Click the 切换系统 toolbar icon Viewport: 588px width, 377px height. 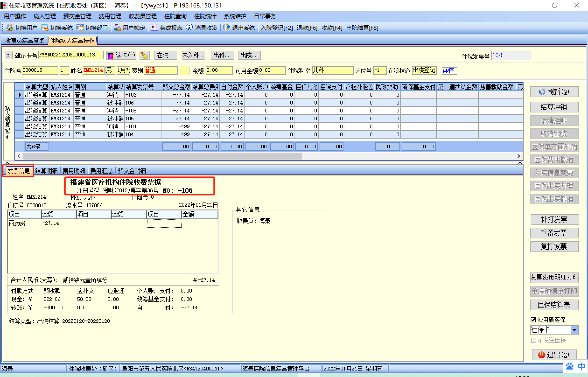click(45, 28)
